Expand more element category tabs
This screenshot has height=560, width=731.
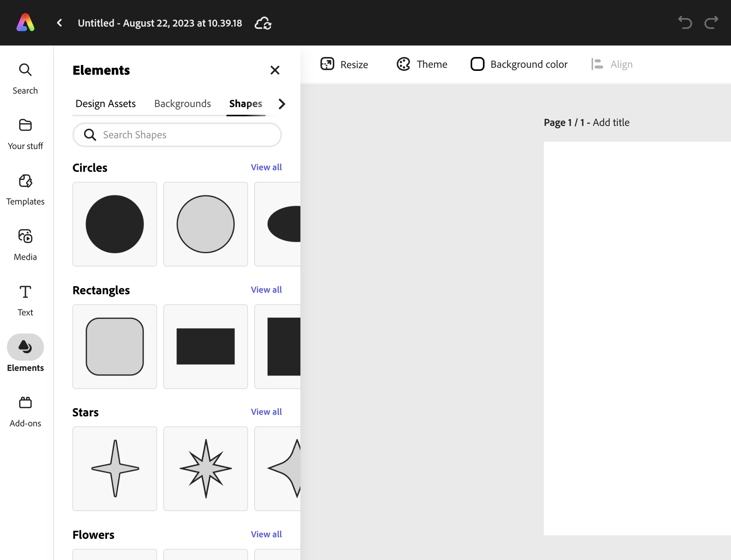click(282, 104)
